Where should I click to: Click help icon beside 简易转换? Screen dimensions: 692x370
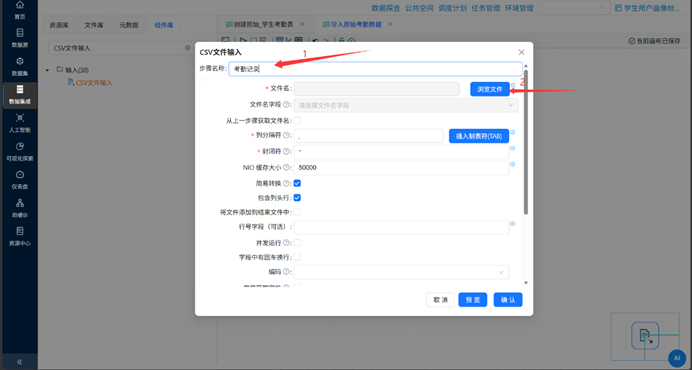[286, 183]
